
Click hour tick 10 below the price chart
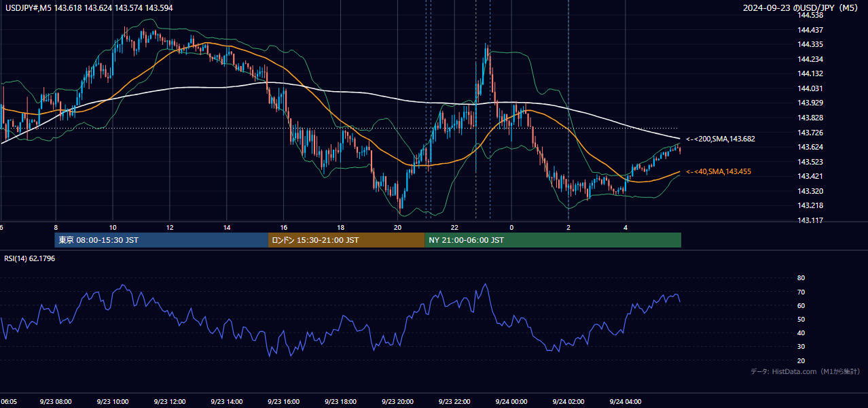pos(113,228)
